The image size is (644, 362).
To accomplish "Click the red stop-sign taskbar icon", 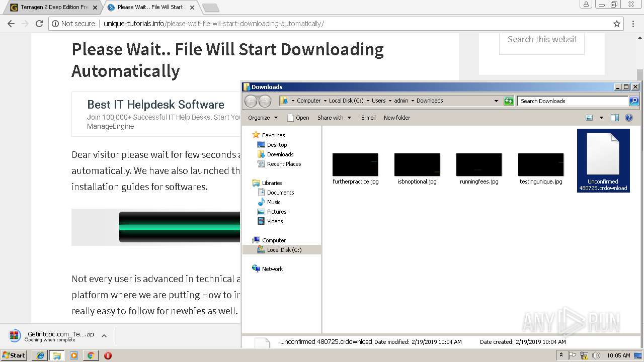I will click(108, 355).
